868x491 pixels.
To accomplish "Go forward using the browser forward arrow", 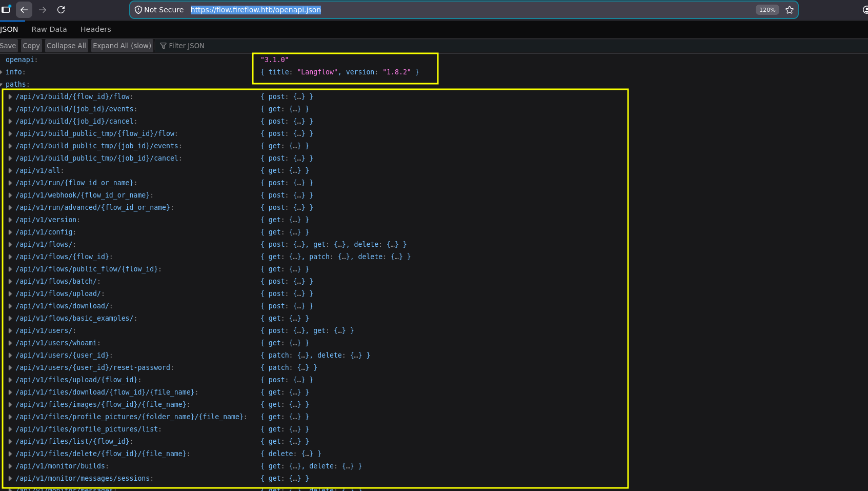I will pos(43,10).
